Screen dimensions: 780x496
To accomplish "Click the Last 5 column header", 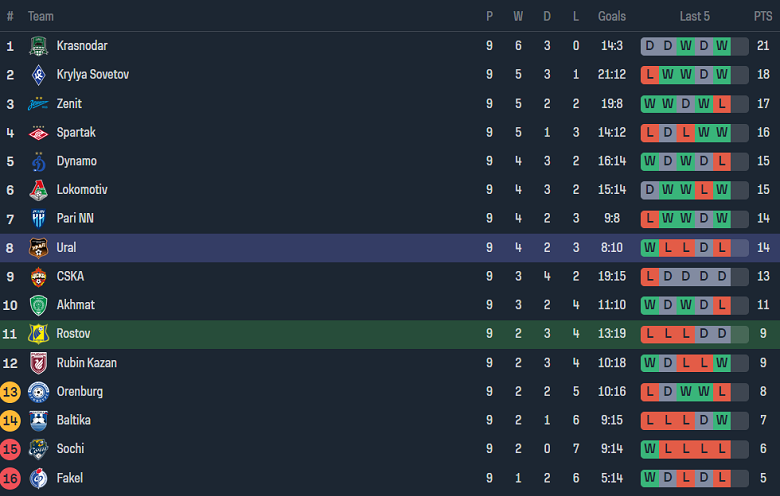I will point(695,16).
